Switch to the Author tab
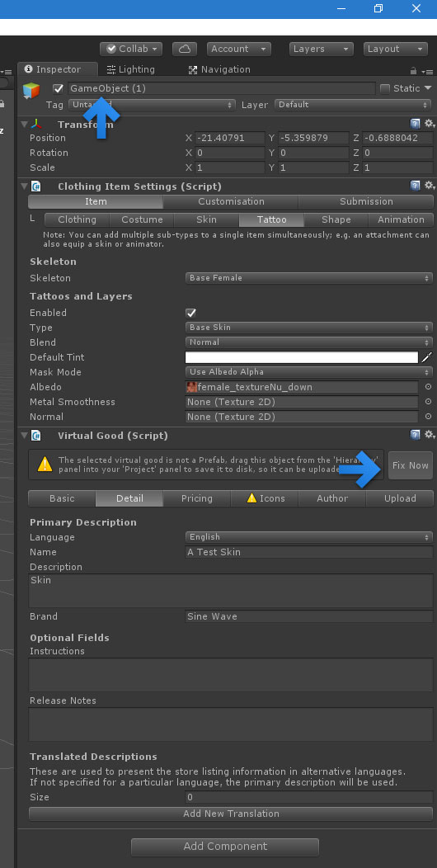The image size is (437, 868). coord(332,498)
